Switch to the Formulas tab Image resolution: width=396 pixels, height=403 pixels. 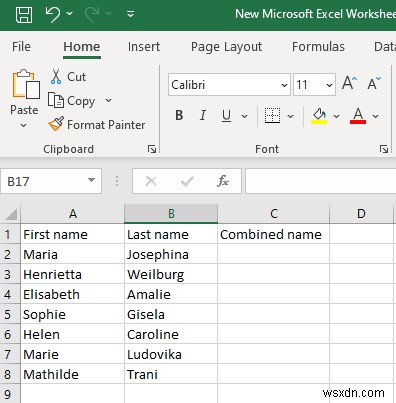coord(318,47)
